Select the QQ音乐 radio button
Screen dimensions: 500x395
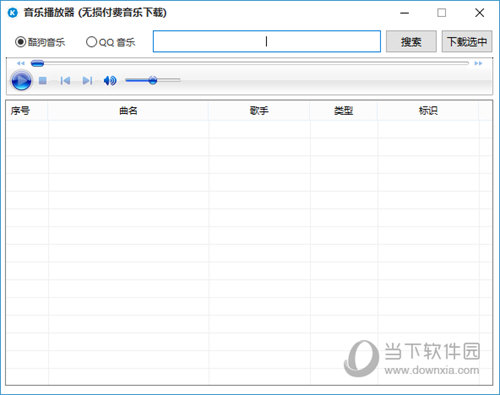click(91, 42)
